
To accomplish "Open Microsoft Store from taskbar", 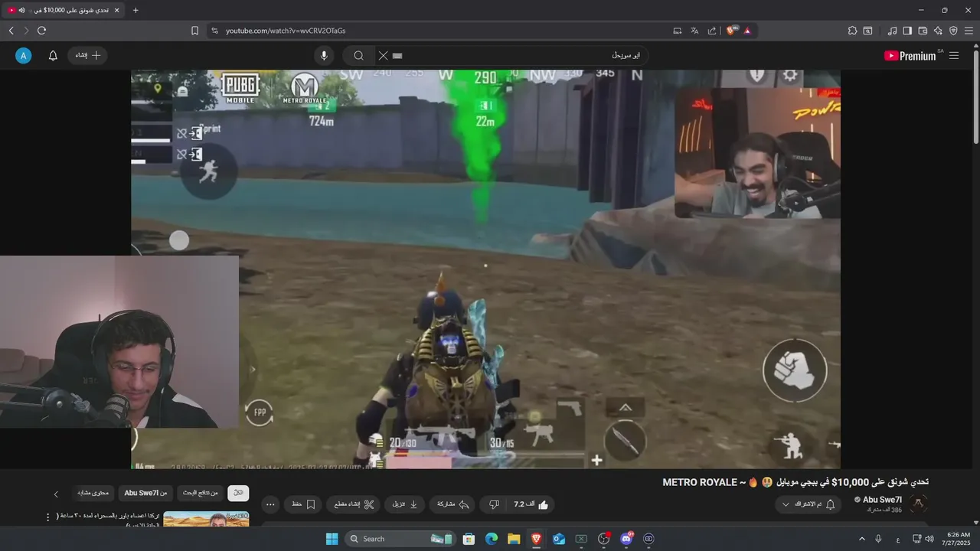I will tap(469, 539).
